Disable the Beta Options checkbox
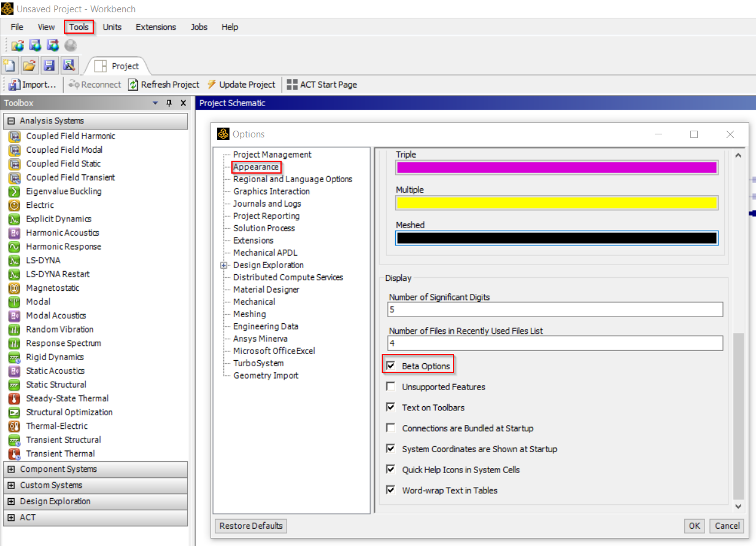Image resolution: width=756 pixels, height=546 pixels. click(x=390, y=366)
